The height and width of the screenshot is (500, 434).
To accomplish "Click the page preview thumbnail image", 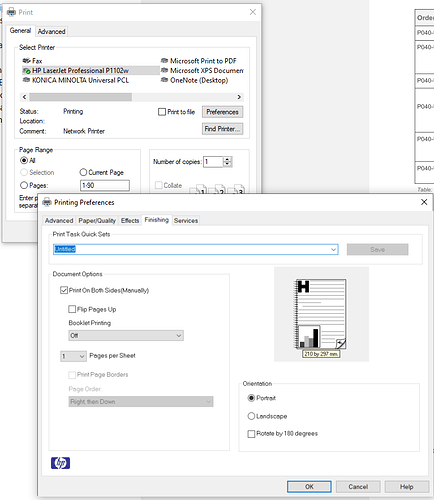I will tap(321, 314).
